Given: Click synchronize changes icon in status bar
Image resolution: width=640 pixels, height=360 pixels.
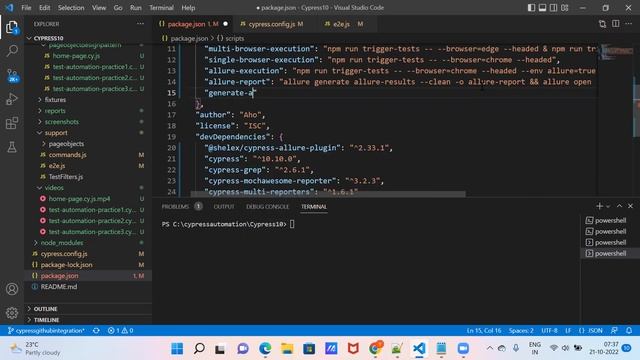Looking at the screenshot, I should tap(96, 331).
